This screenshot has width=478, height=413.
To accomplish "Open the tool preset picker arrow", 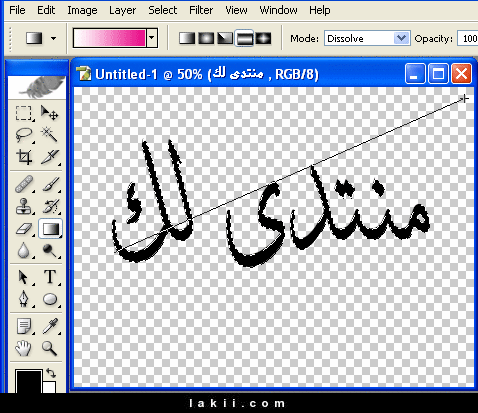I will pyautogui.click(x=53, y=38).
